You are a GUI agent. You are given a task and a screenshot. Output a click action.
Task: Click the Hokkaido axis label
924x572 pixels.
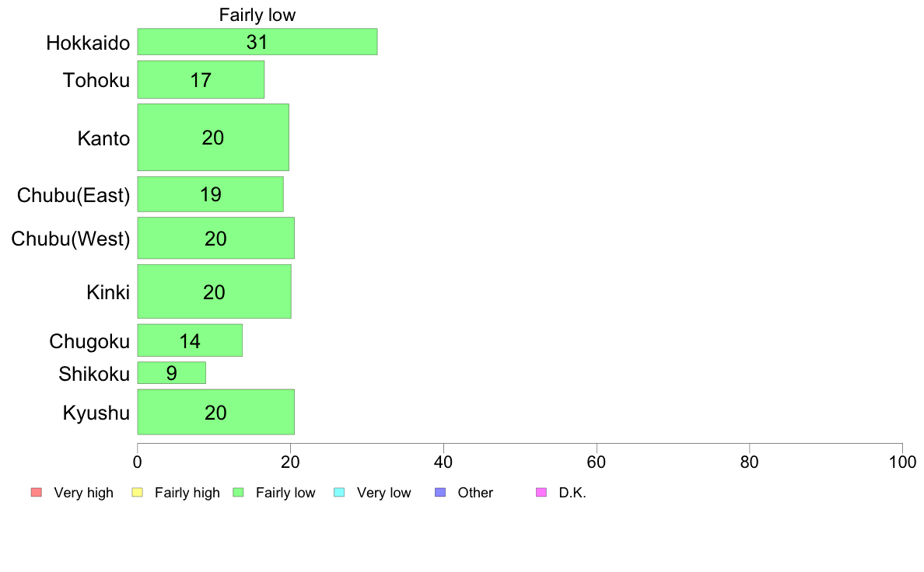[88, 43]
